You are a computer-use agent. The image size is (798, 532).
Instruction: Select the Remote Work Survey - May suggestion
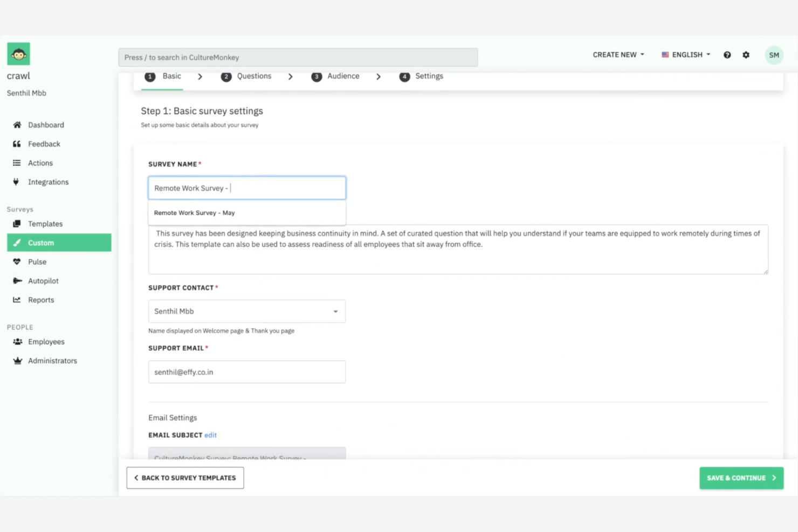pyautogui.click(x=194, y=212)
